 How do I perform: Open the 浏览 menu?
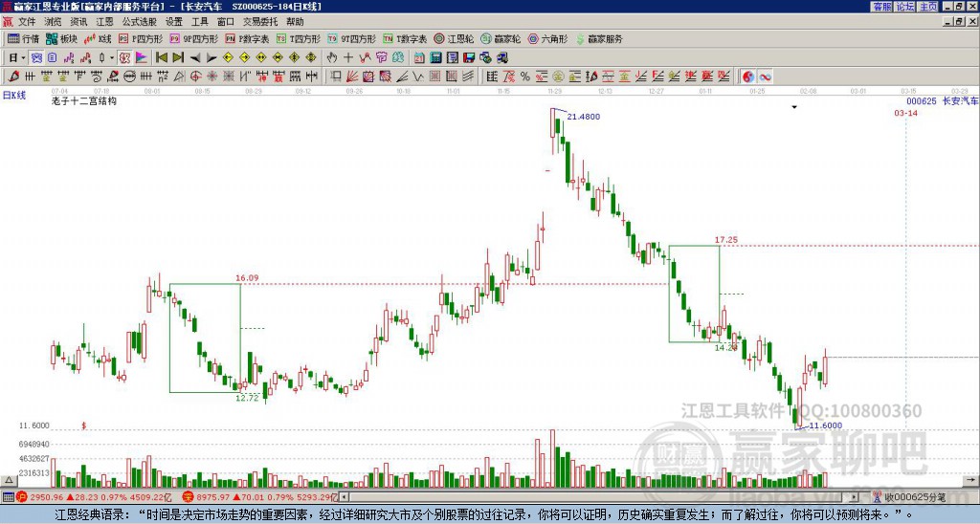53,22
